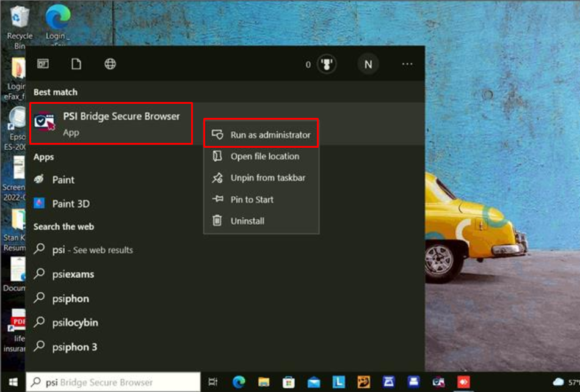Image resolution: width=580 pixels, height=392 pixels.
Task: Select the Login Edge shortcut on desktop
Action: tap(57, 24)
